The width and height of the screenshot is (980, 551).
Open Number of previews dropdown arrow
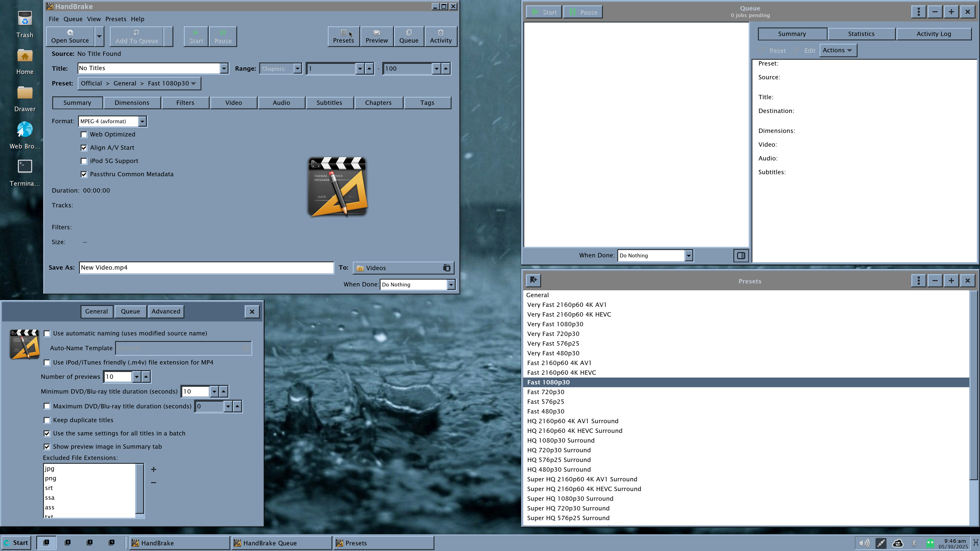pyautogui.click(x=136, y=377)
